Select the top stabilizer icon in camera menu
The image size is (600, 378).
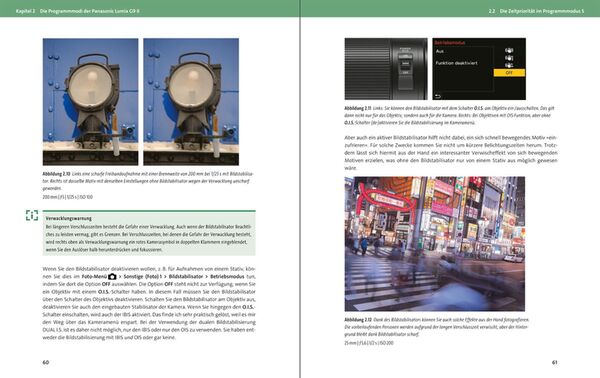(509, 51)
